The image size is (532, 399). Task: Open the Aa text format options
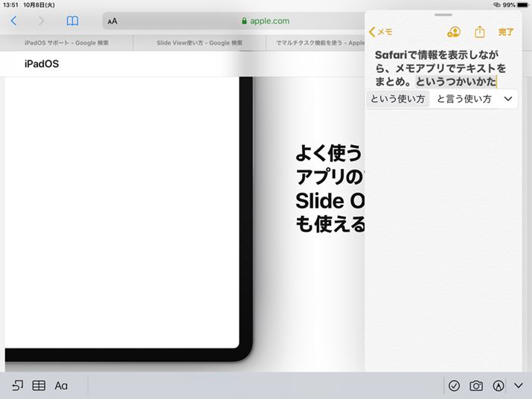(61, 386)
